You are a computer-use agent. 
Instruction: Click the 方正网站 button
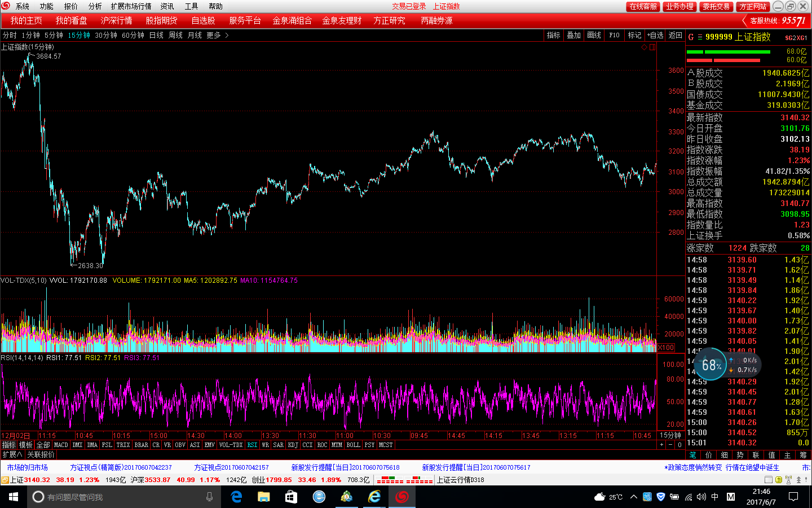[x=753, y=6]
